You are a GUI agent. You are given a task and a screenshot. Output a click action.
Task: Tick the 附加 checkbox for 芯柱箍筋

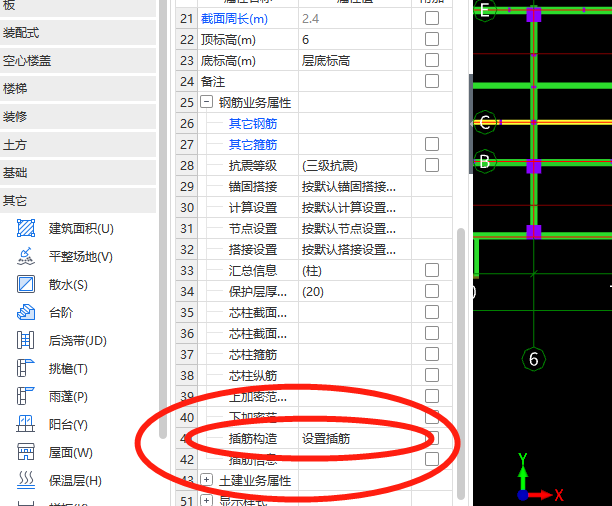[x=432, y=355]
